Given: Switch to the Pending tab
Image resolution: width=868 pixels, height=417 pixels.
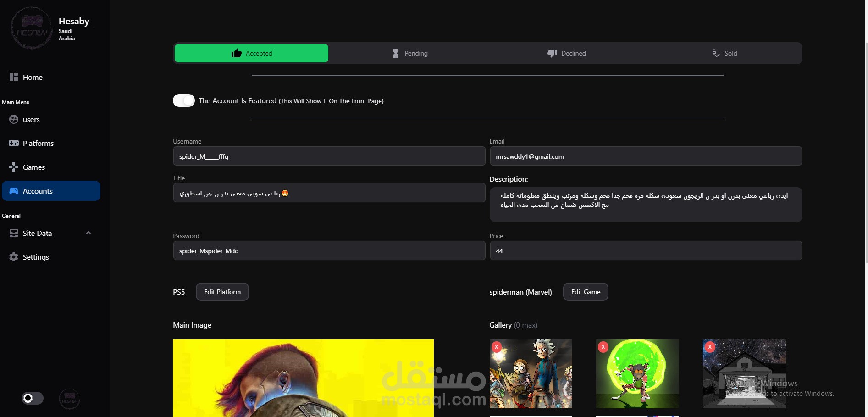Looking at the screenshot, I should click(409, 53).
